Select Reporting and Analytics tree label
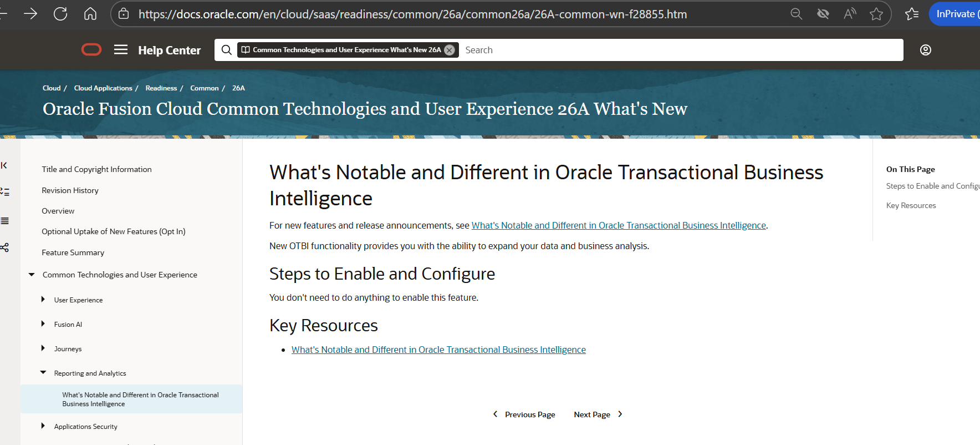 (90, 373)
